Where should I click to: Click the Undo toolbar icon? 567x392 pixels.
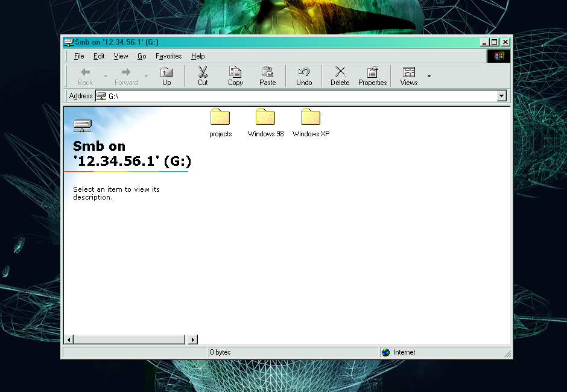pyautogui.click(x=304, y=72)
